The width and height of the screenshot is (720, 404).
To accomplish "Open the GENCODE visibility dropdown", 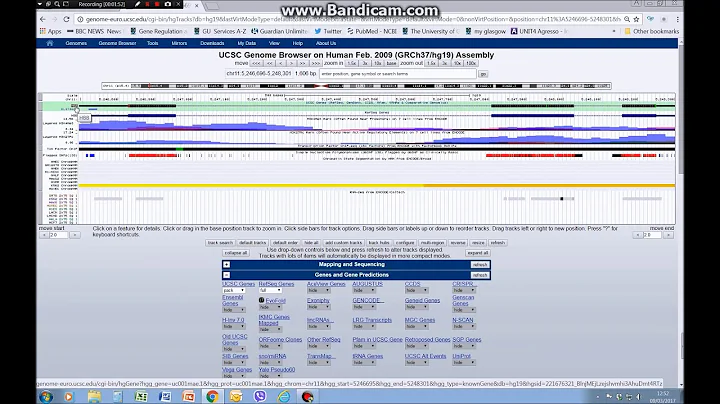I will coord(364,307).
